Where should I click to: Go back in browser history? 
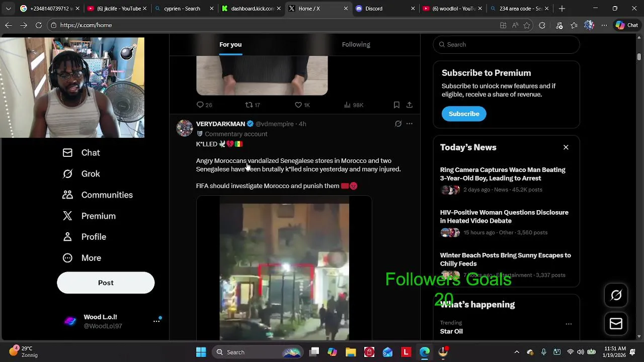pyautogui.click(x=9, y=25)
